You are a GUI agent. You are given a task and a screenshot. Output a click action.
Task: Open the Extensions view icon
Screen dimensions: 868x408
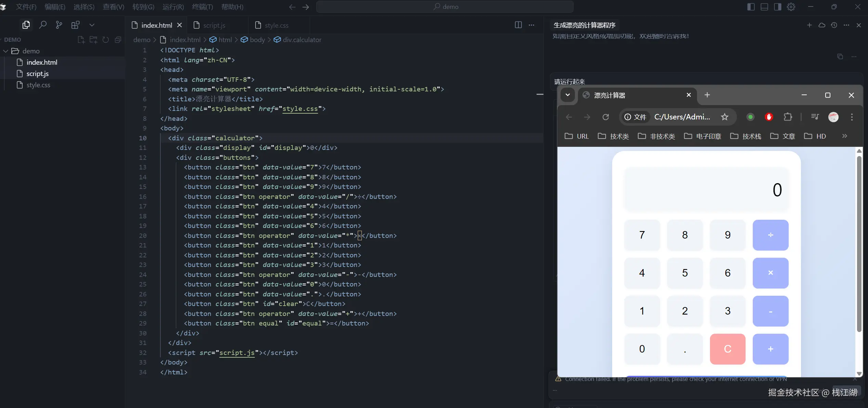(x=75, y=25)
